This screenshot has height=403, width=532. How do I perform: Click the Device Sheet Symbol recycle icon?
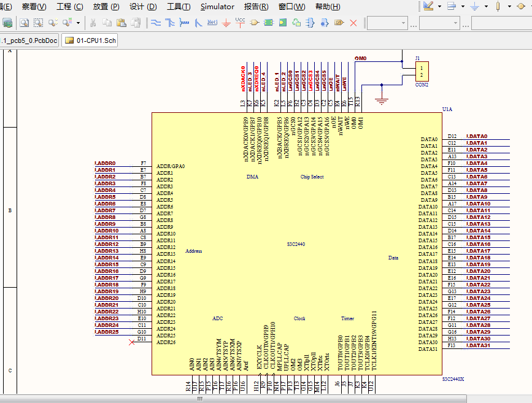(x=296, y=23)
